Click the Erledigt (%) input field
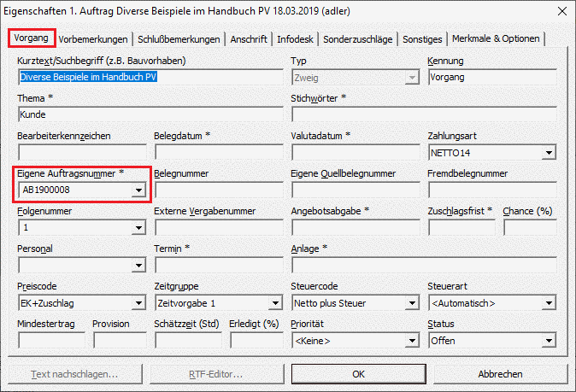 256,340
